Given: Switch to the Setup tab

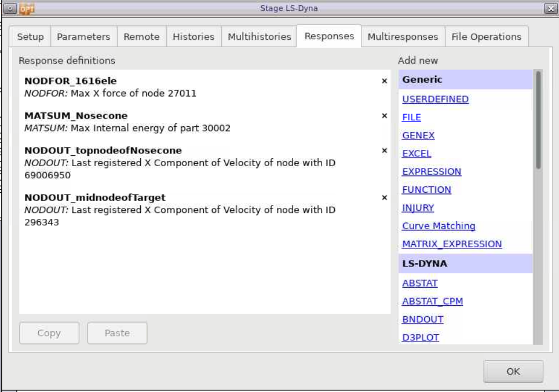Looking at the screenshot, I should pyautogui.click(x=30, y=36).
